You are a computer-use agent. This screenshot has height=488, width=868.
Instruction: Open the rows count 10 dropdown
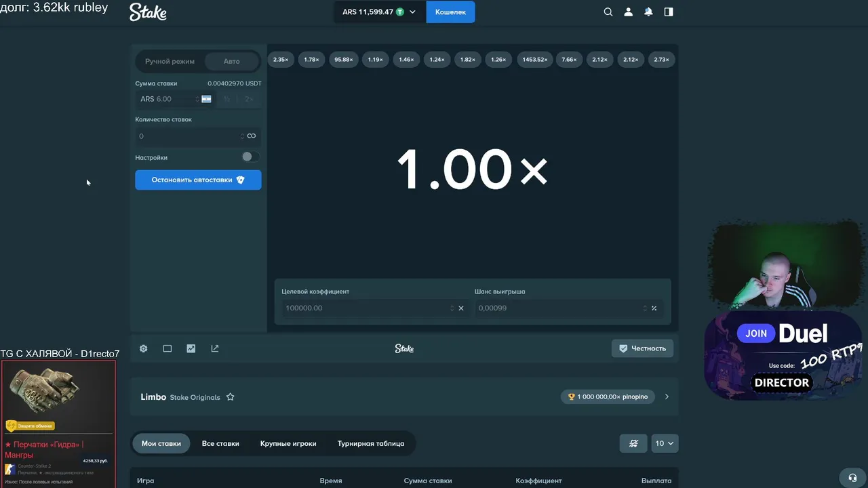(x=665, y=443)
